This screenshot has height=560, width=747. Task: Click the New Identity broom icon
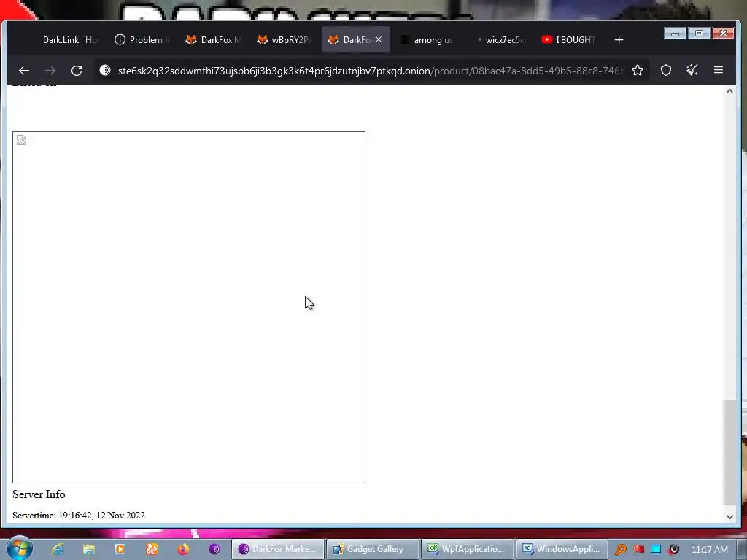(x=692, y=71)
